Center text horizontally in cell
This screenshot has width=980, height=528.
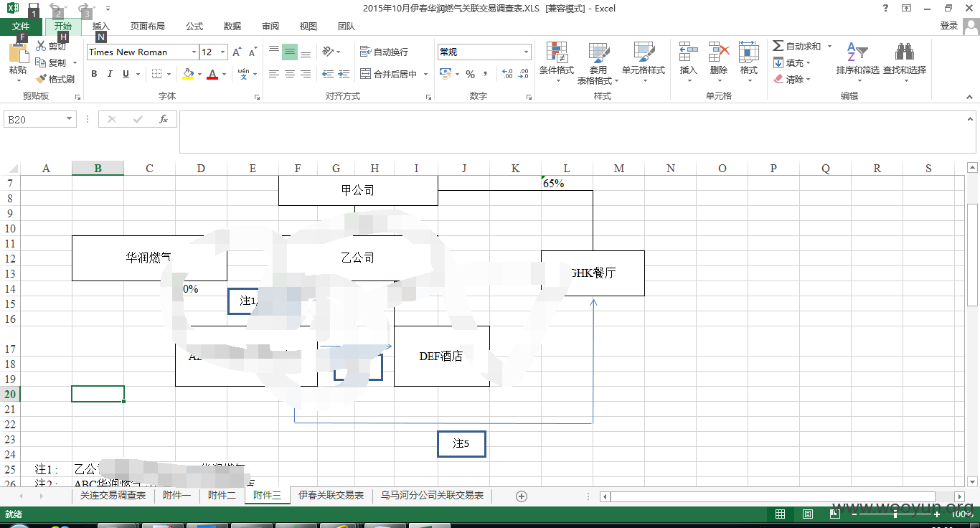coord(290,74)
